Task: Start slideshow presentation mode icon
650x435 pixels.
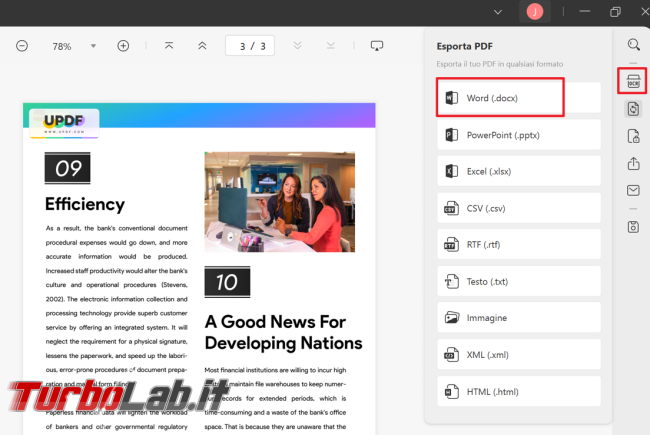Action: 376,46
